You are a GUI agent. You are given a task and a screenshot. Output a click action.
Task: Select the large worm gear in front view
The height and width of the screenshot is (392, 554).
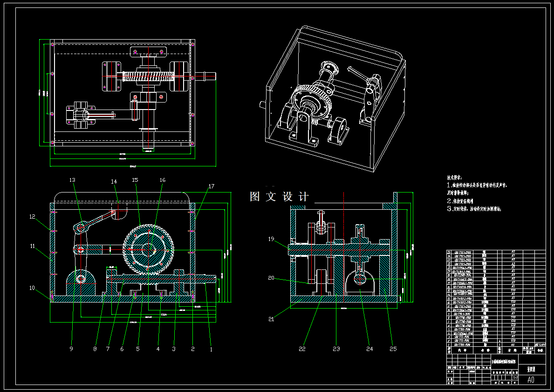point(148,249)
